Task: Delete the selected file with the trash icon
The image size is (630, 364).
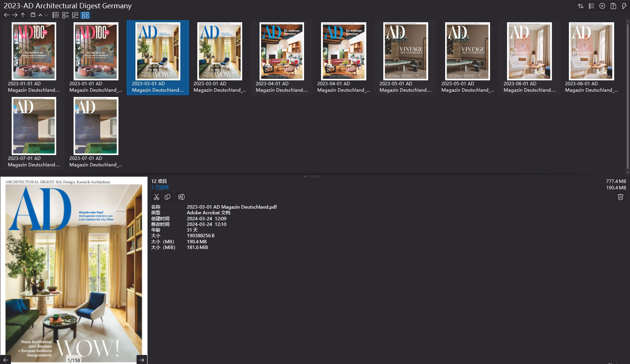Action: pos(621,197)
